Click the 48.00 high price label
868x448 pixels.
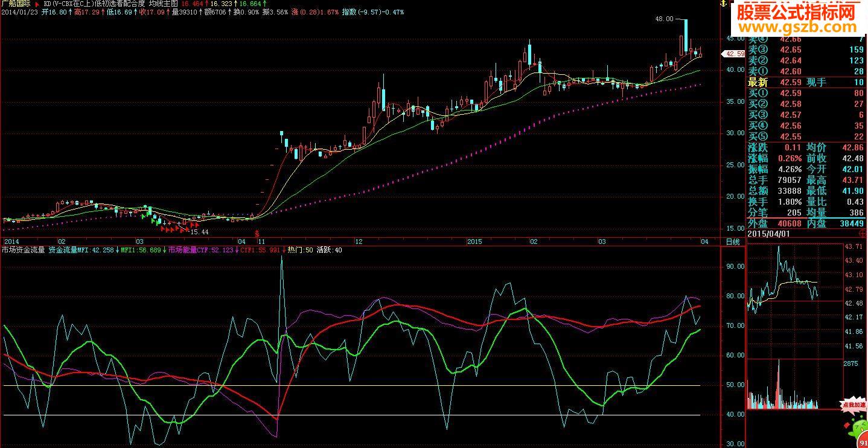click(x=664, y=19)
